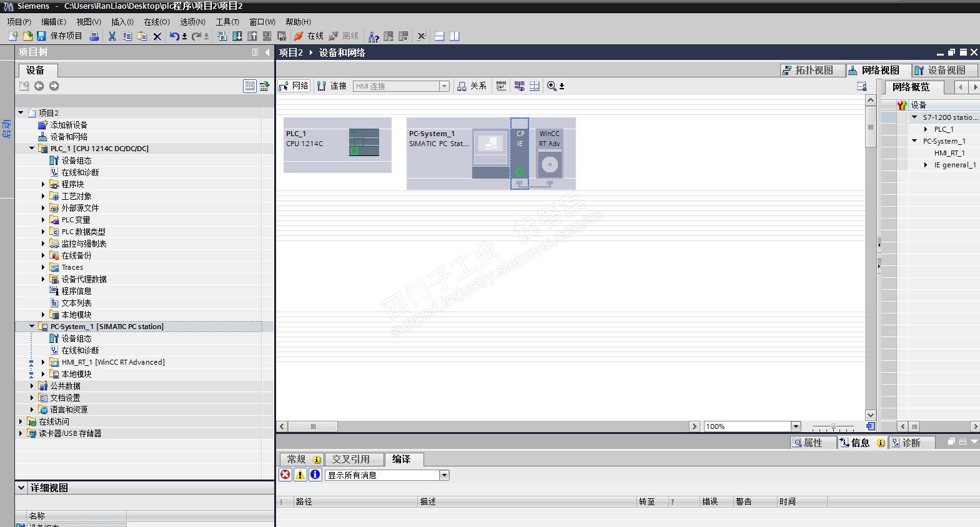Viewport: 980px width, 527px height.
Task: Expand the HMI_RT_1 [WinCC RT Advanced] node
Action: point(43,362)
